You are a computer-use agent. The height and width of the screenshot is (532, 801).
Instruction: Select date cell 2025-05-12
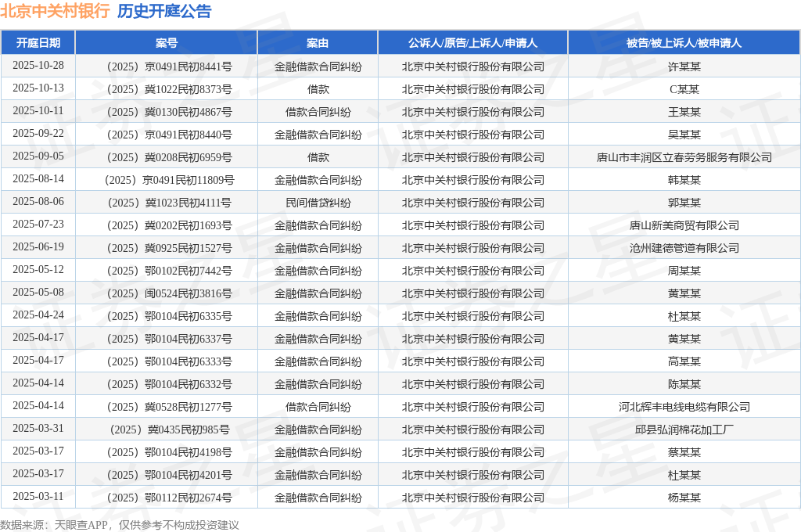(x=38, y=269)
